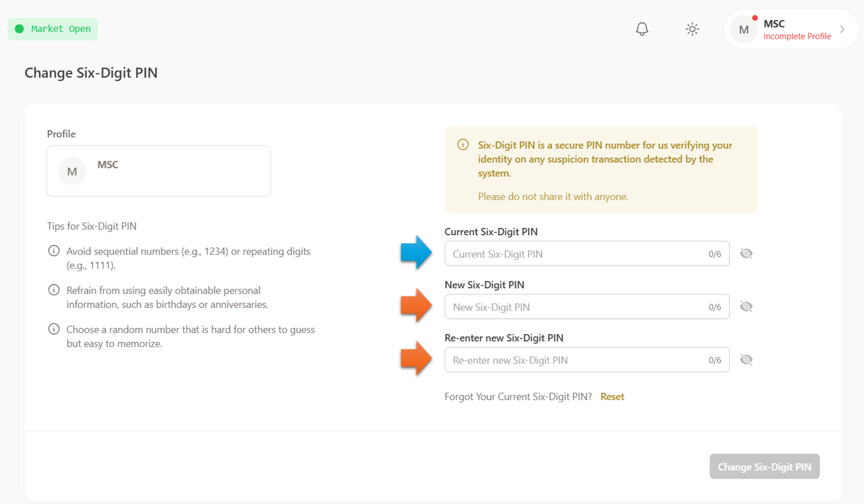
Task: Click the profile card M avatar
Action: tap(72, 171)
